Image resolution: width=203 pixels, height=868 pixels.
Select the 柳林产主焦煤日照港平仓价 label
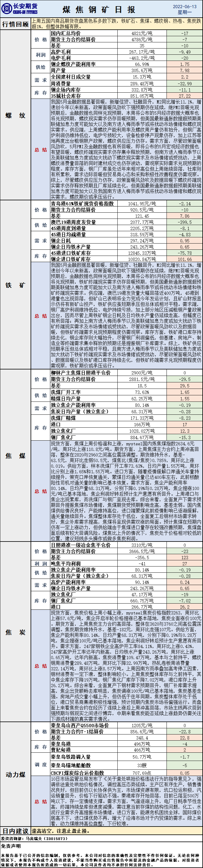pyautogui.click(x=81, y=373)
